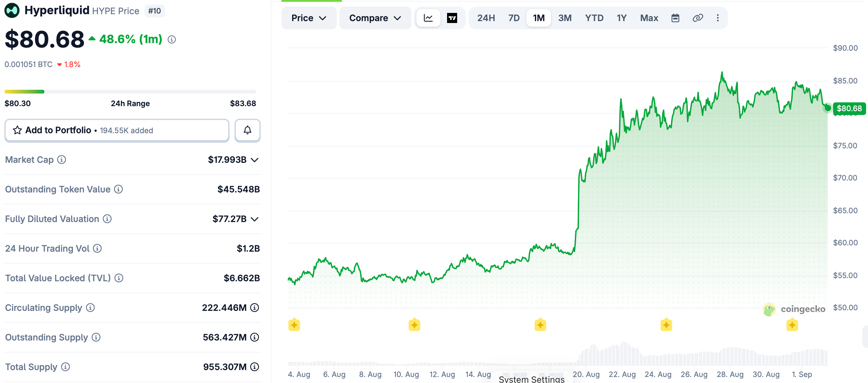Click the 222.446M circulating supply value
This screenshot has height=383, width=868.
(x=224, y=307)
